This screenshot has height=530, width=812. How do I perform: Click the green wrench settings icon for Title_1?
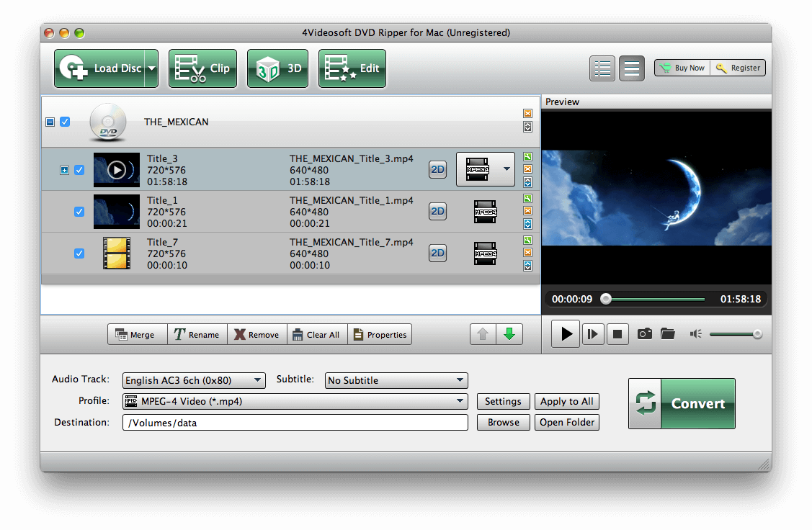(x=527, y=198)
